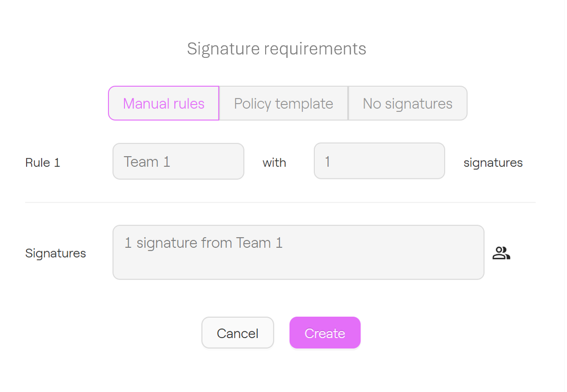Dismiss the dialog with Cancel
The width and height of the screenshot is (567, 392).
tap(237, 333)
